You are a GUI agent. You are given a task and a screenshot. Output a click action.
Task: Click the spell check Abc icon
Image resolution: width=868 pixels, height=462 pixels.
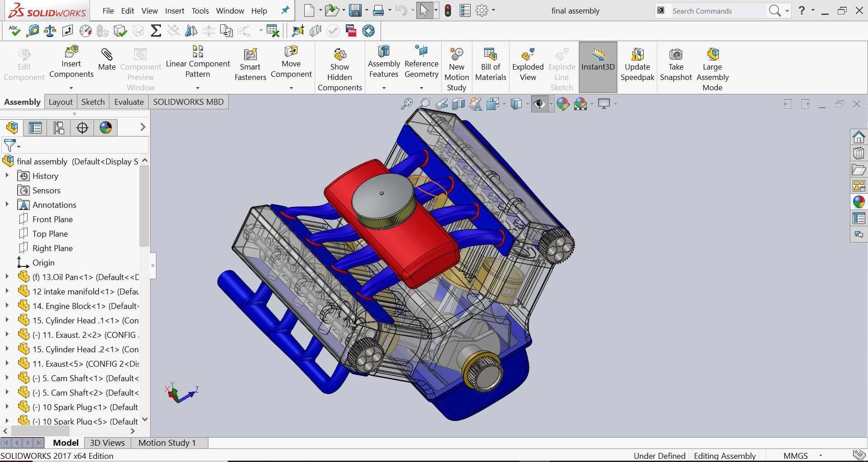(14, 31)
